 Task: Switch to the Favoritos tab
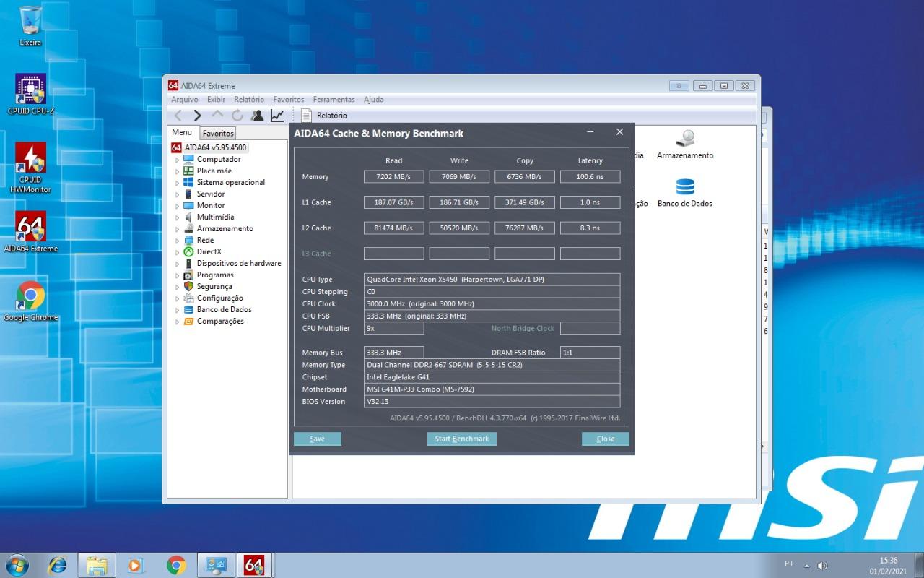218,134
